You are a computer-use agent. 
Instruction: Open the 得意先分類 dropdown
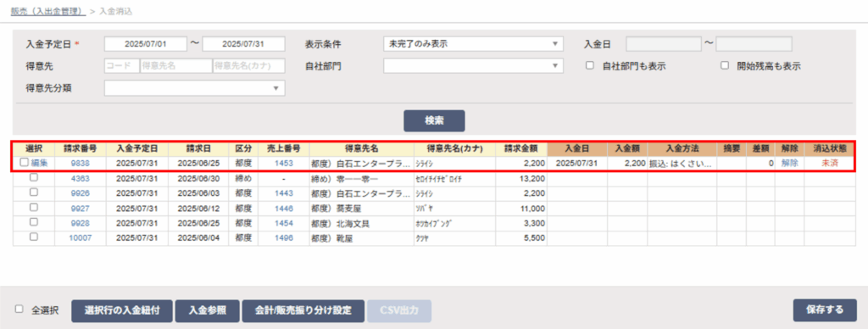click(x=194, y=88)
